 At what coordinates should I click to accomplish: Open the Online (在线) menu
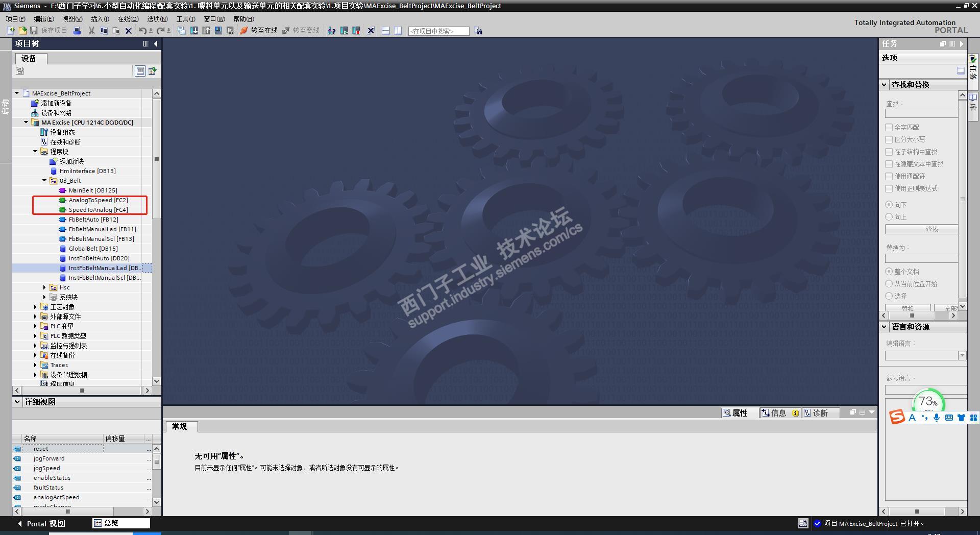tap(128, 19)
